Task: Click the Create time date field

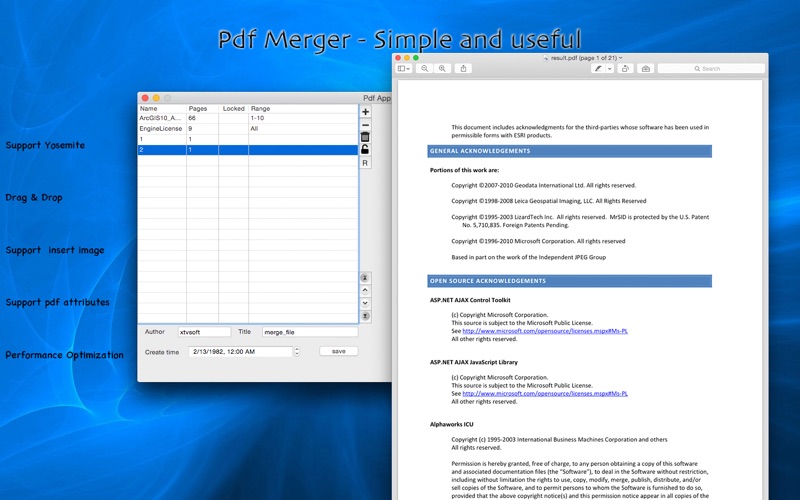Action: tap(241, 352)
